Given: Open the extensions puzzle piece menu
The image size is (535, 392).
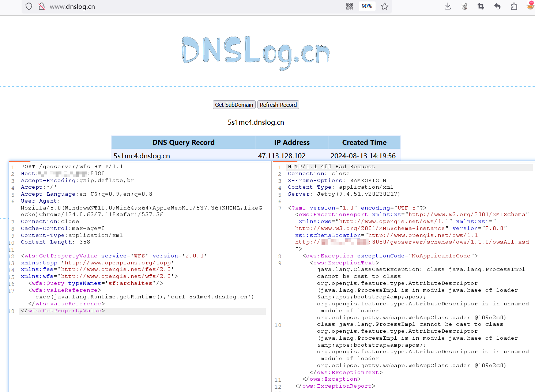Looking at the screenshot, I should pos(514,6).
